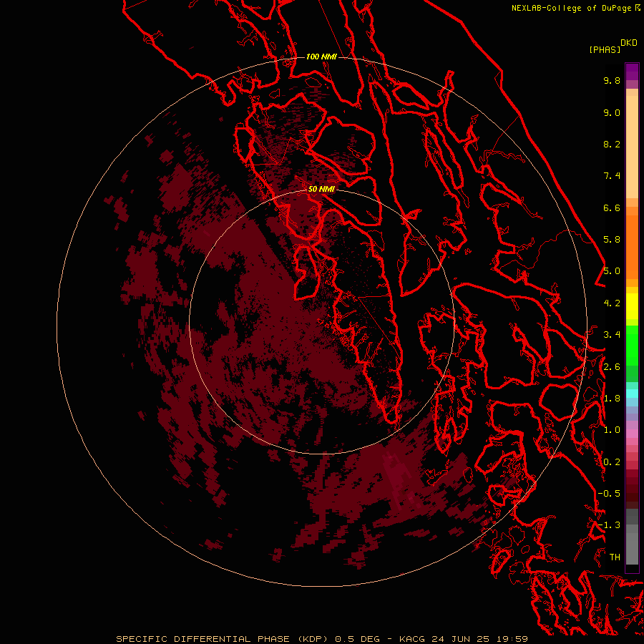Click the TH legend label
This screenshot has width=644, height=644.
point(615,557)
